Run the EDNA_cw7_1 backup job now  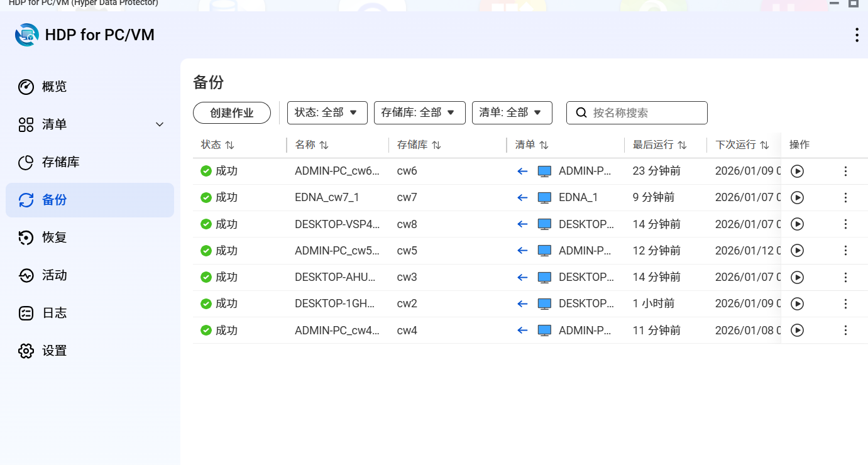click(797, 198)
